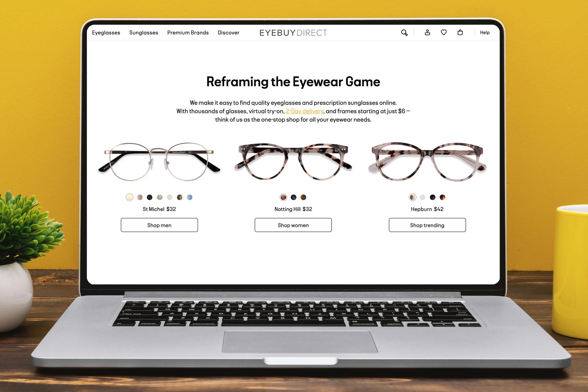
Task: Click the search icon to find glasses
Action: click(x=403, y=32)
